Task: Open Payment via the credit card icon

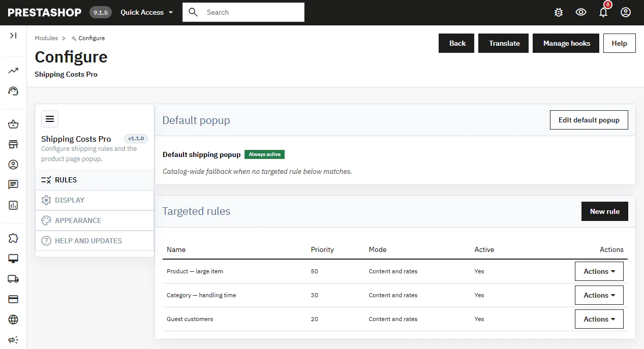Action: 13,299
